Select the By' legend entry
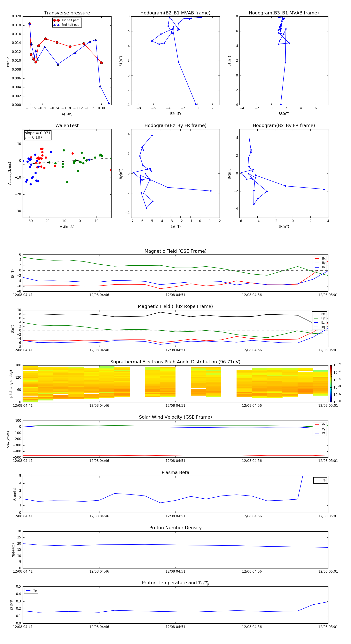The width and height of the screenshot is (351, 644). [320, 318]
